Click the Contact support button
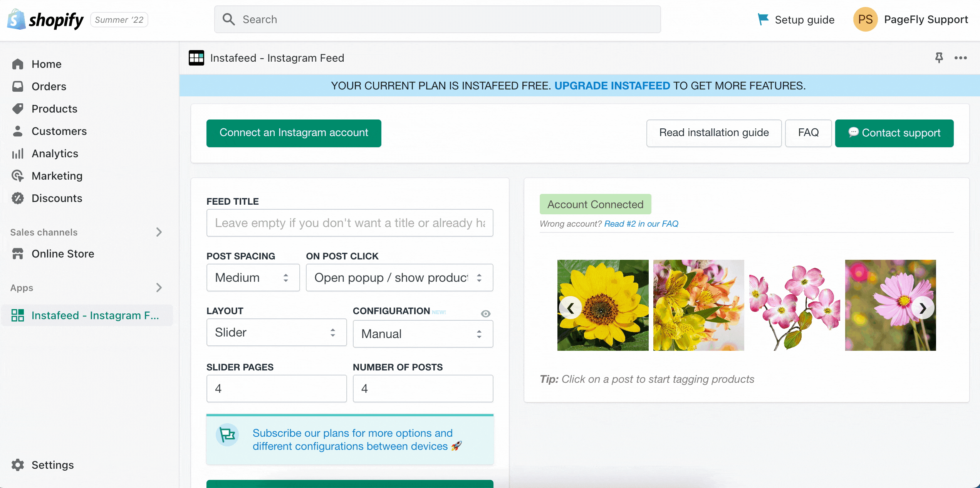The height and width of the screenshot is (488, 980). tap(894, 133)
